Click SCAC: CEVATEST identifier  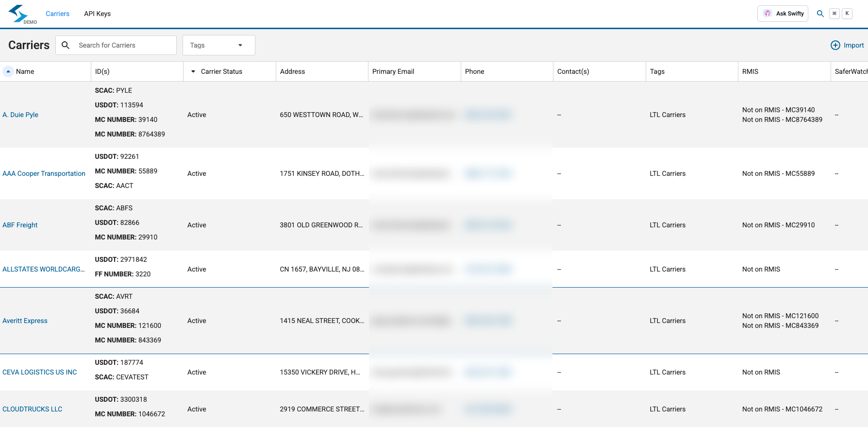pyautogui.click(x=122, y=377)
